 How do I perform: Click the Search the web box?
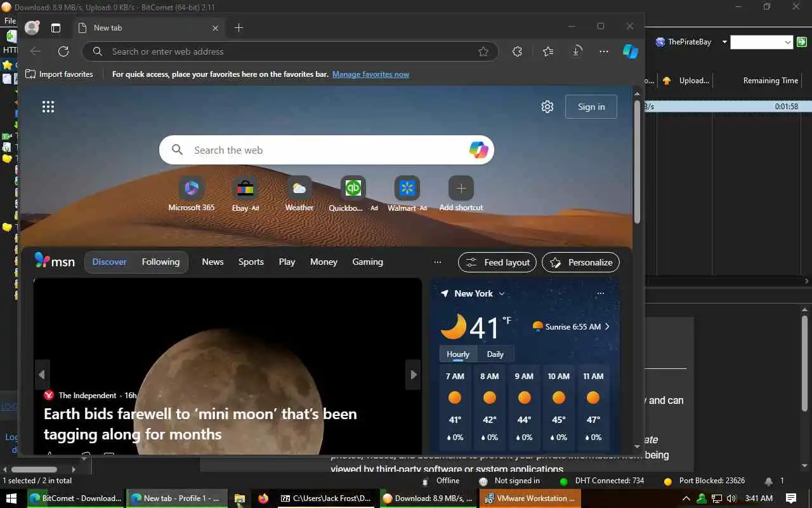(326, 150)
